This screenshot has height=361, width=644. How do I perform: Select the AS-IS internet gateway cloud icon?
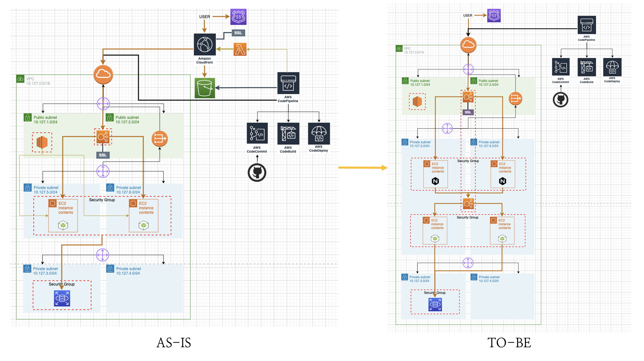(103, 74)
